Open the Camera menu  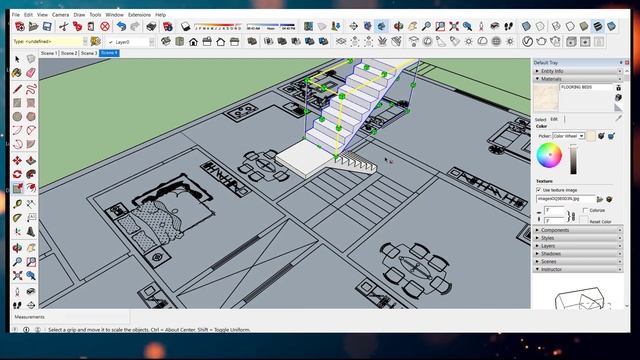pyautogui.click(x=60, y=15)
